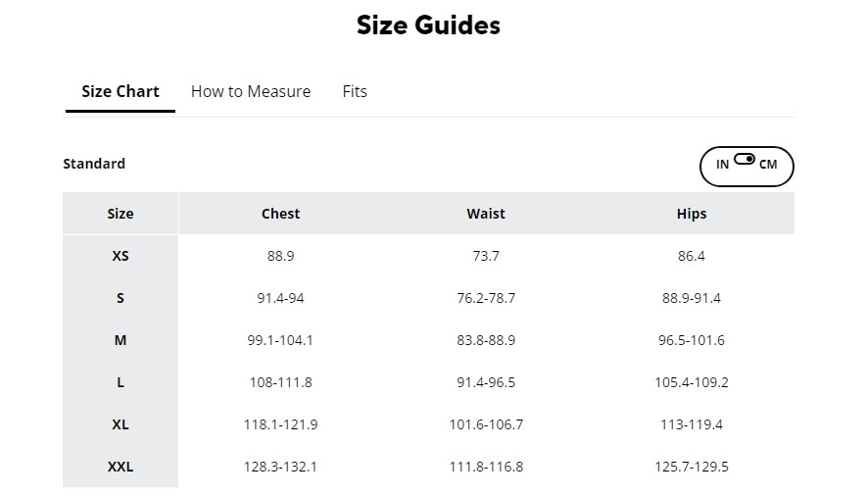
Task: Click the Standard table label
Action: pyautogui.click(x=94, y=164)
